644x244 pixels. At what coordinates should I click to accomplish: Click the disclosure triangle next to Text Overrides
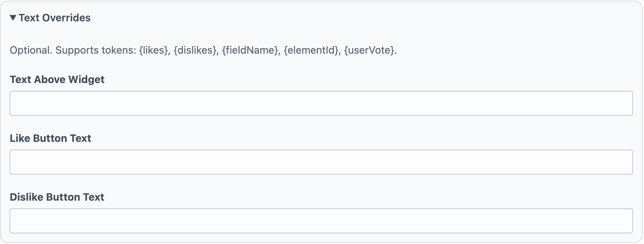13,17
